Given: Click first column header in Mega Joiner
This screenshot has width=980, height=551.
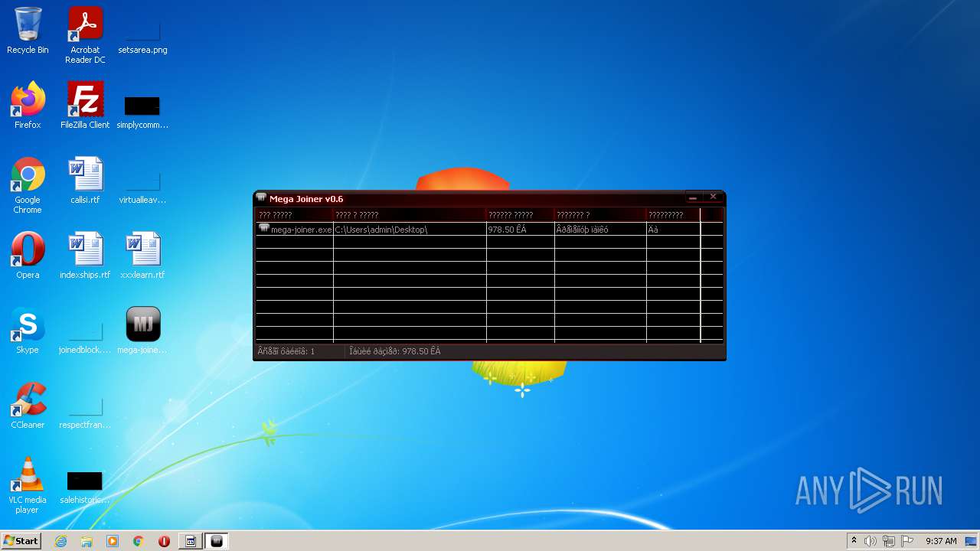Looking at the screenshot, I should tap(295, 215).
